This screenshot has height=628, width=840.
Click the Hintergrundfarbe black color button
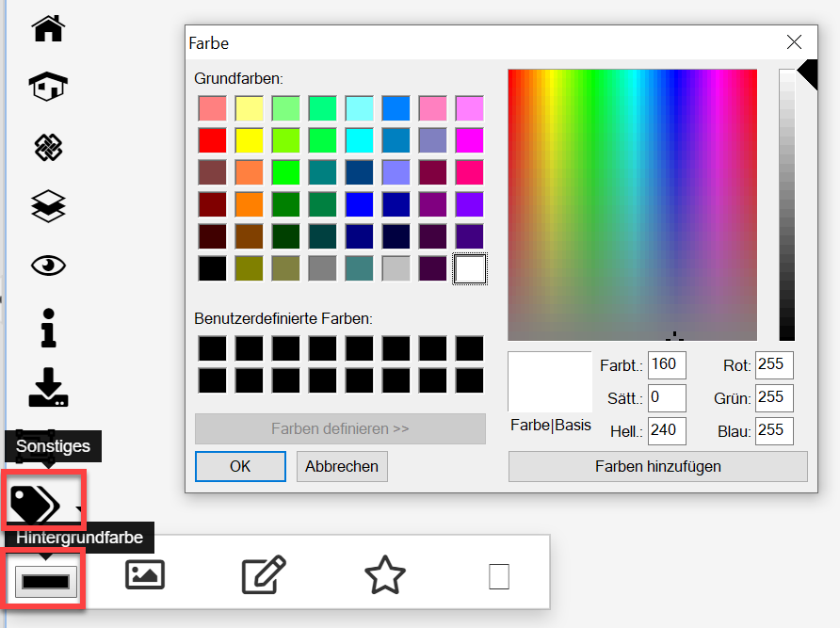pyautogui.click(x=45, y=581)
